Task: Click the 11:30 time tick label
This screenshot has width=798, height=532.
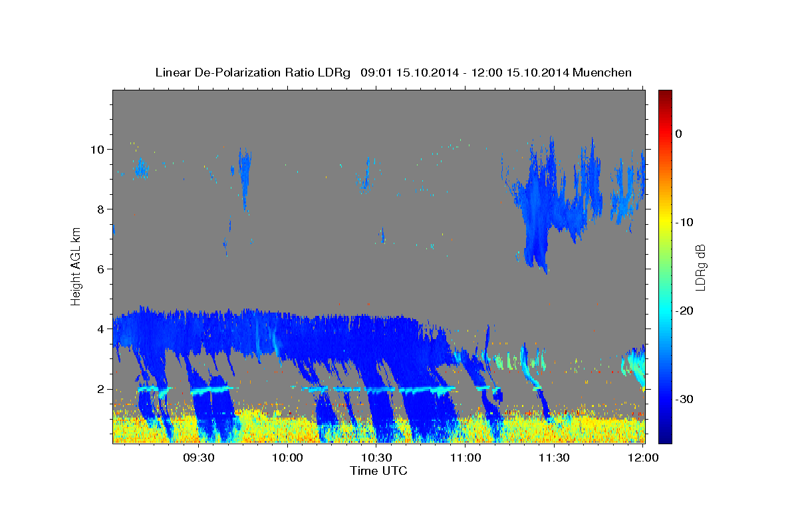Action: pyautogui.click(x=554, y=458)
